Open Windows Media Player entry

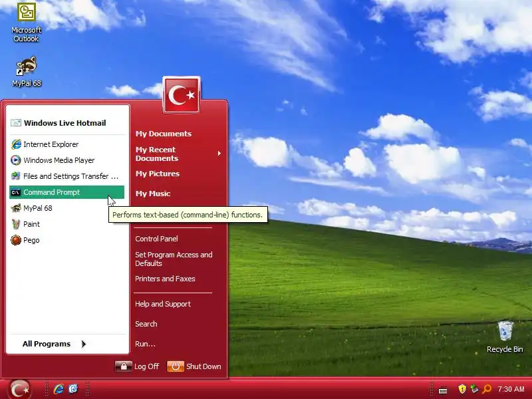(x=66, y=160)
